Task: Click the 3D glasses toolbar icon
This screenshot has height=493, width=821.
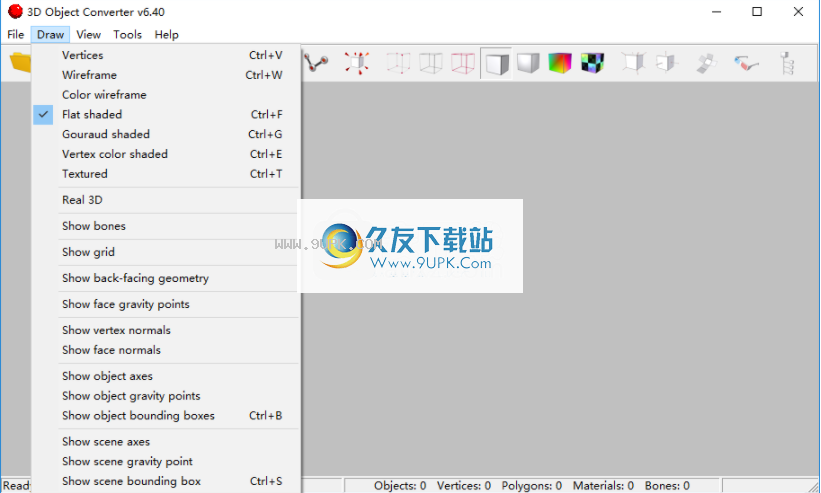Action: pyautogui.click(x=746, y=63)
